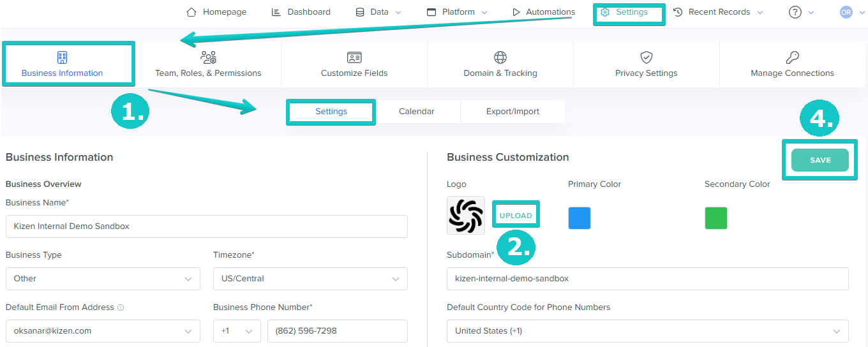This screenshot has height=347, width=868.
Task: Click the Business Name input field
Action: (x=207, y=226)
